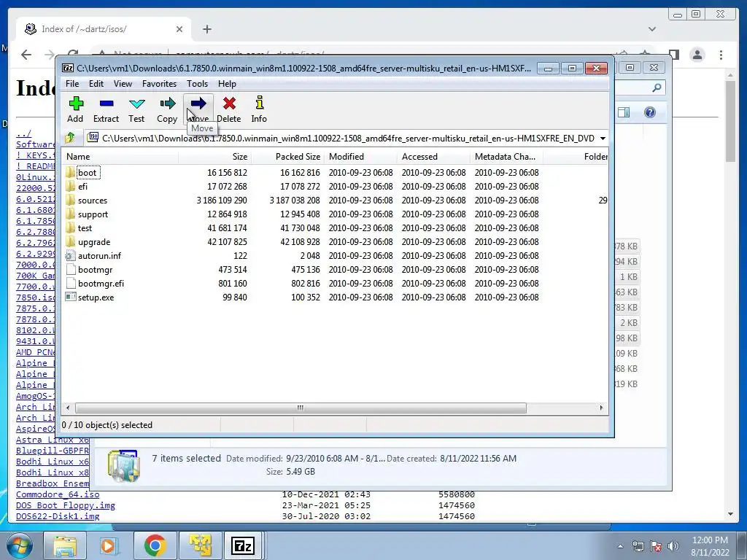Open the View menu
The image size is (747, 560).
123,84
